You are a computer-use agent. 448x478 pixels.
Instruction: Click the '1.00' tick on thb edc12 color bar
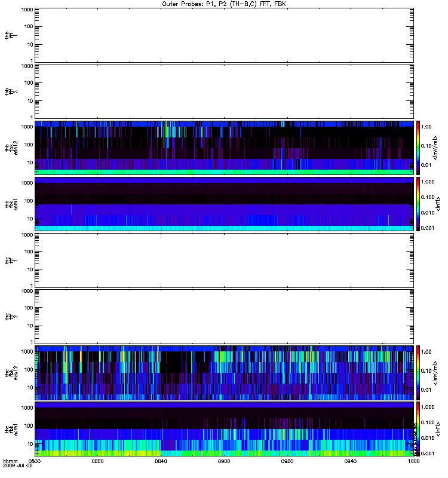tap(426, 127)
